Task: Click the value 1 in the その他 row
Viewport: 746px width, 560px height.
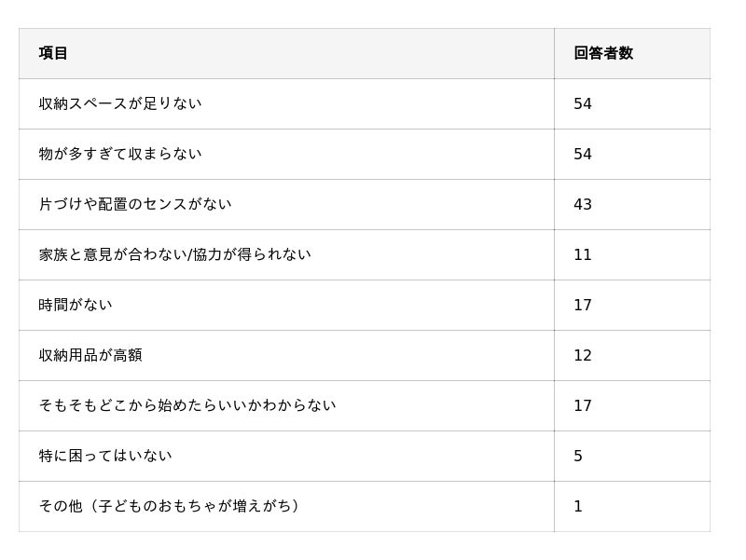Action: click(x=578, y=506)
